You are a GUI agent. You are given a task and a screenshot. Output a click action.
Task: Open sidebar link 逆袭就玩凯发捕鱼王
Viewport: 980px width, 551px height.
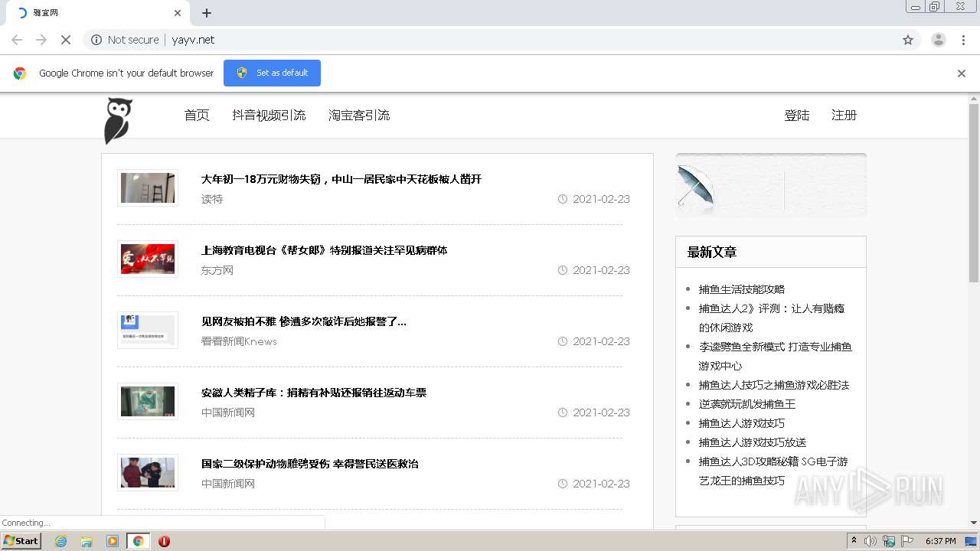747,404
